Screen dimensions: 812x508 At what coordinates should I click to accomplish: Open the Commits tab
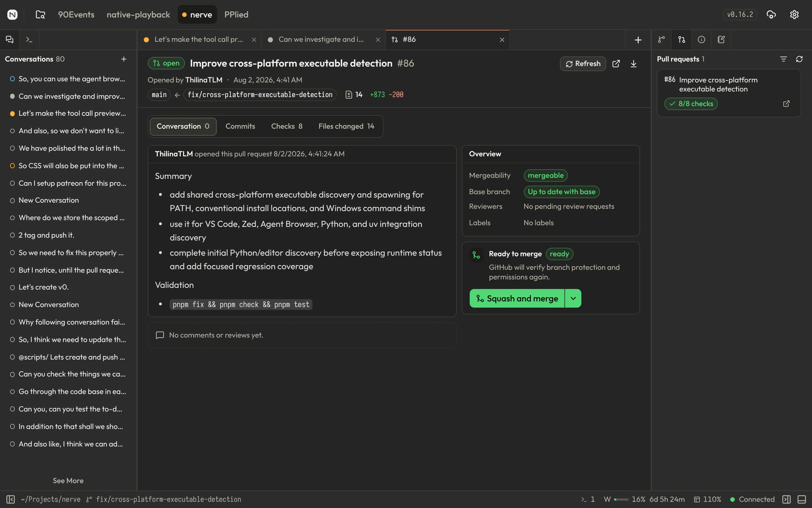point(240,126)
